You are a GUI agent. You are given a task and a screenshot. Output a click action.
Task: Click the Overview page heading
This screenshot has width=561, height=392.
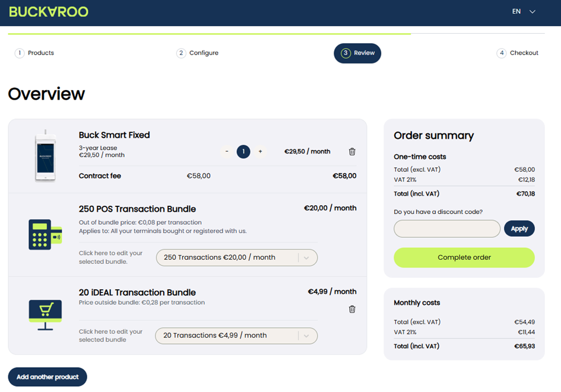(46, 94)
